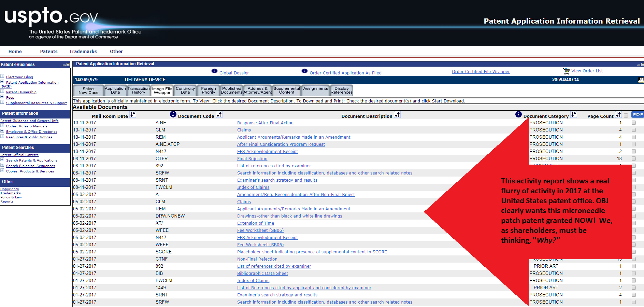Image resolution: width=644 pixels, height=307 pixels.
Task: Open the Bibliographic Data Sheet link
Action: click(x=263, y=274)
